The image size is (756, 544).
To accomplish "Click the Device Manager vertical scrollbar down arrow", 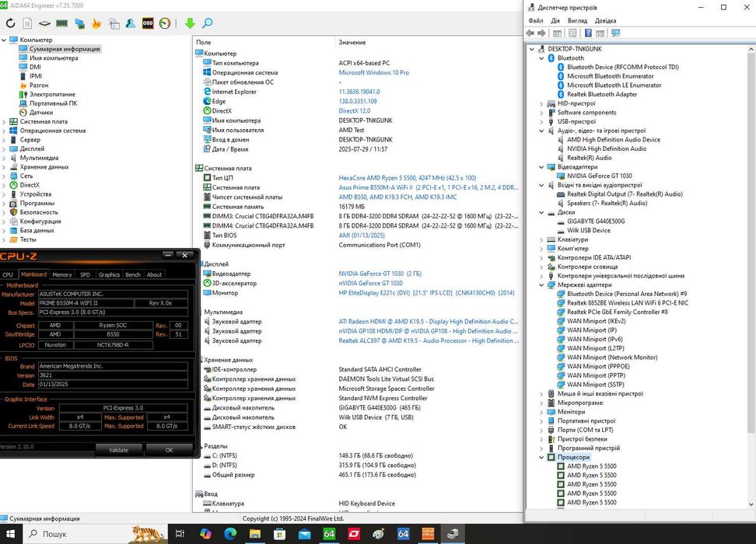I will coord(751,504).
